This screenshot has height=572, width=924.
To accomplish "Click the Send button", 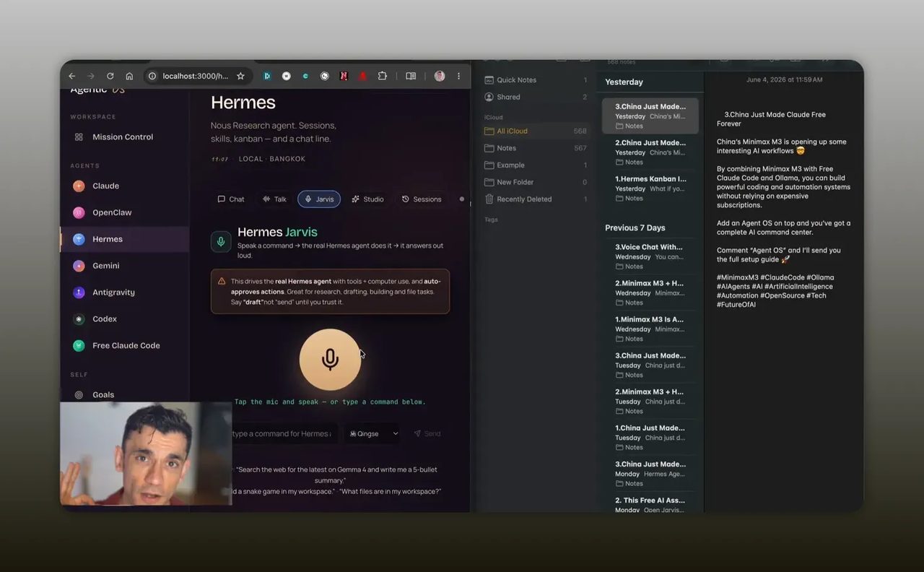I will (x=427, y=433).
